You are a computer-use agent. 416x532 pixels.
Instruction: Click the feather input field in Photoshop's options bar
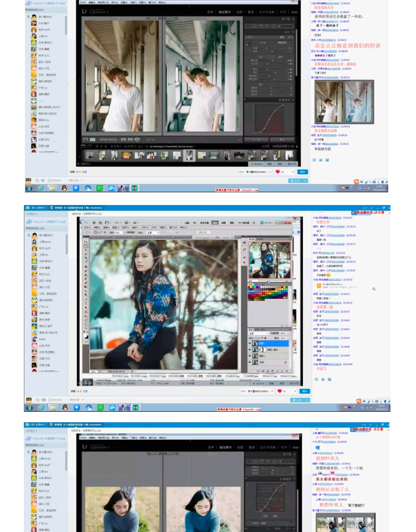[119, 233]
